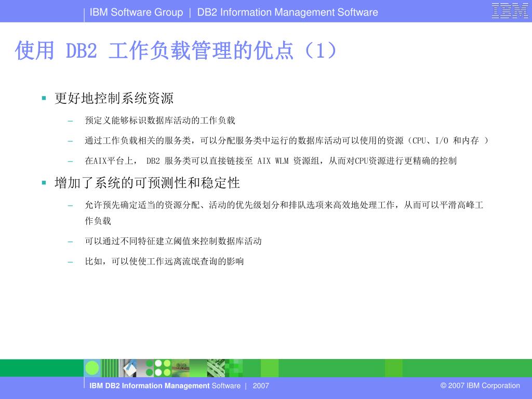Click footer text 'IBM DB2 Information Management Software'
This screenshot has width=532, height=399.
click(165, 386)
